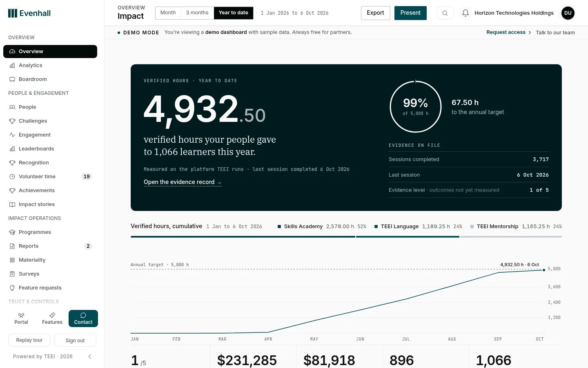
Task: Open Analytics from the sidebar
Action: coord(50,65)
